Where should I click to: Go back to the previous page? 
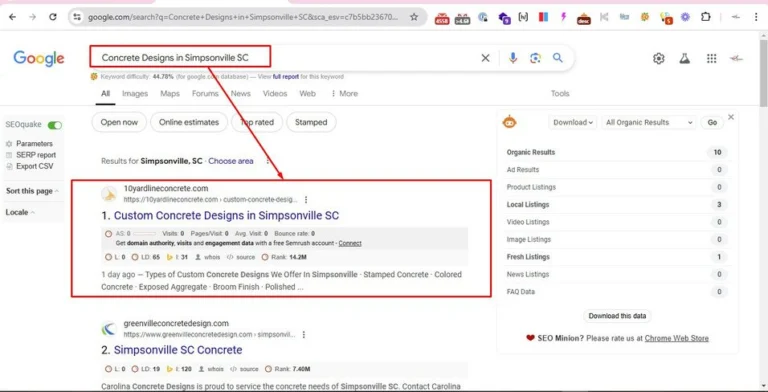click(13, 17)
